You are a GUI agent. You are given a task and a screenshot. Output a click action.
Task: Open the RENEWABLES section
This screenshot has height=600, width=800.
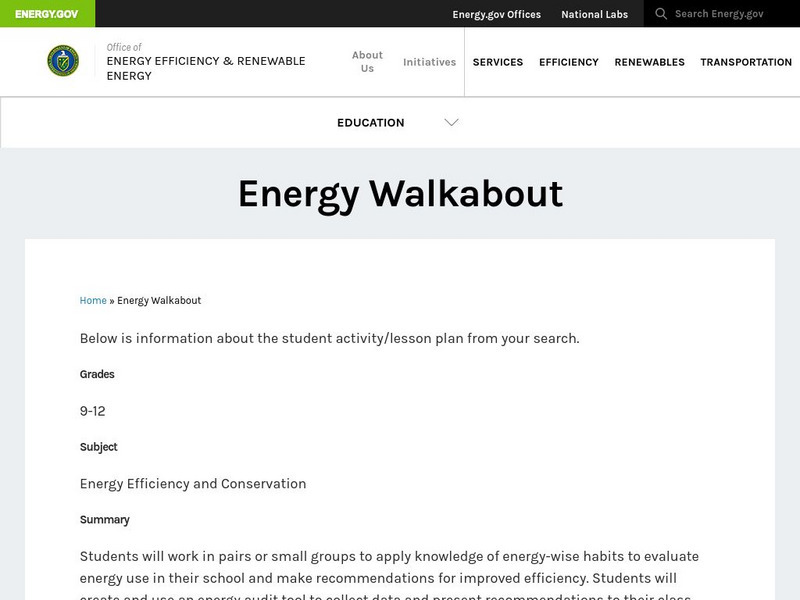click(x=649, y=62)
